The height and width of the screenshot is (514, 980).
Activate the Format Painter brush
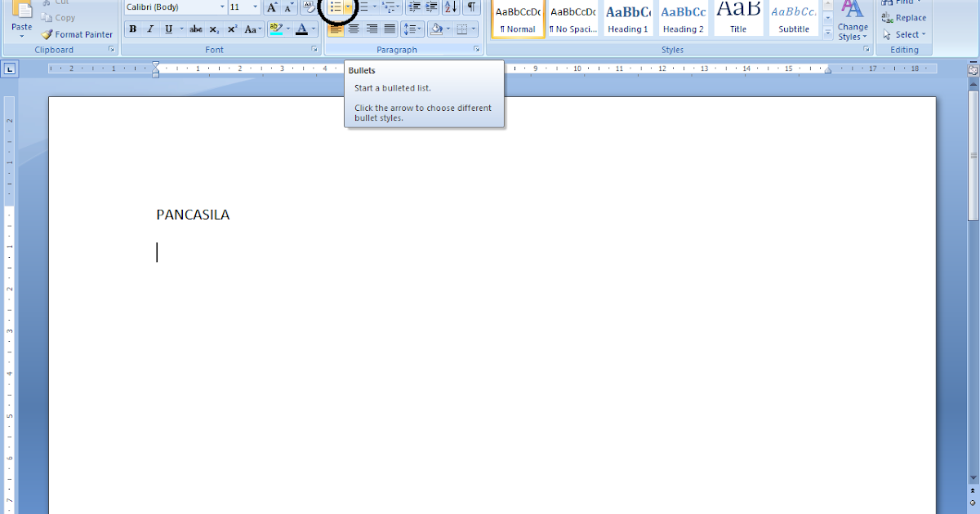[77, 34]
